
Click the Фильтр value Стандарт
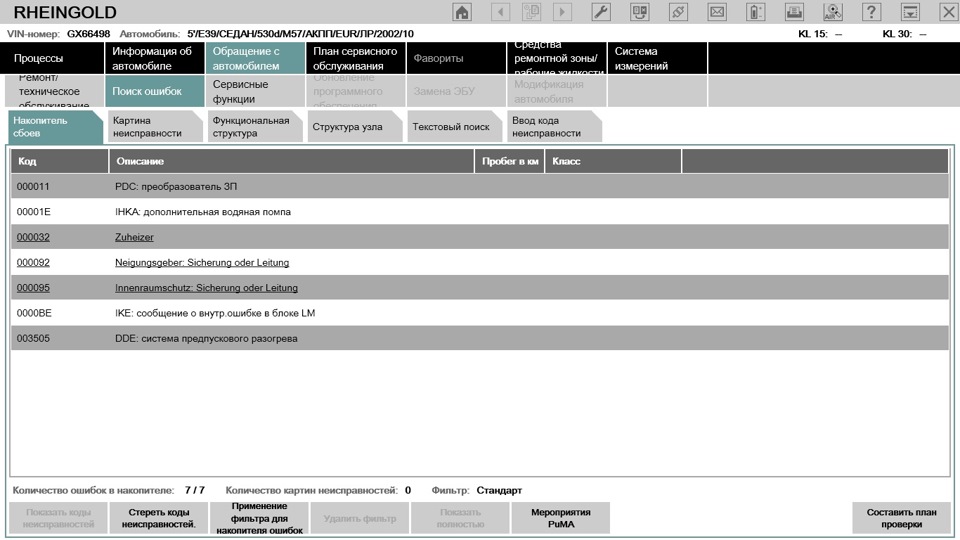pos(499,490)
